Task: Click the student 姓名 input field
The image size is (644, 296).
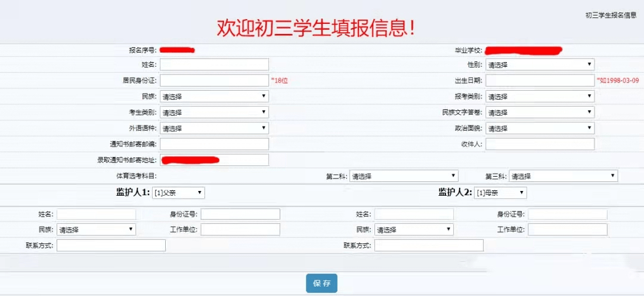Action: pos(214,64)
